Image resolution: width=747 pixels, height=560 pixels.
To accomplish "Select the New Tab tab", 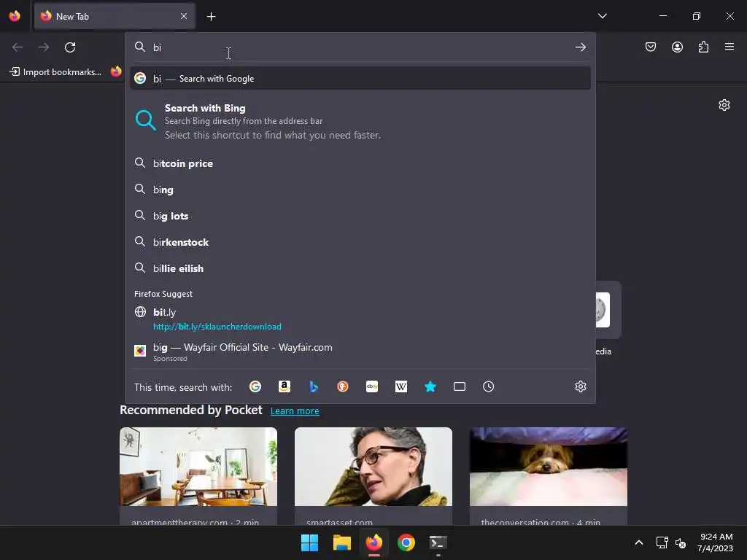I will point(115,16).
